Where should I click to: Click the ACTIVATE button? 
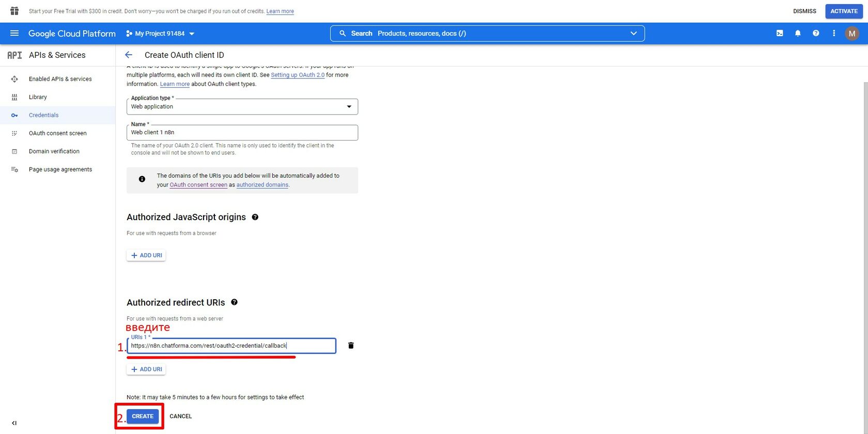844,11
